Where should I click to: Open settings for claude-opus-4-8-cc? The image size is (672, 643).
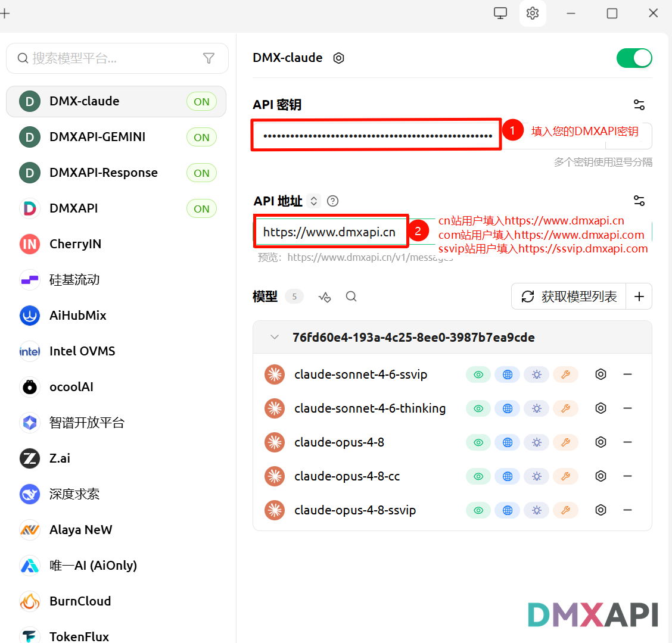click(601, 476)
